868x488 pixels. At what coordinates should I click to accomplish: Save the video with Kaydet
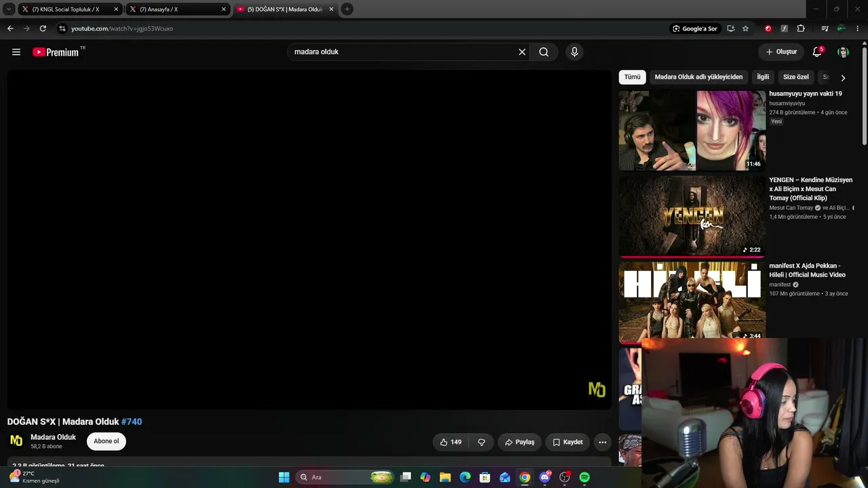(568, 442)
